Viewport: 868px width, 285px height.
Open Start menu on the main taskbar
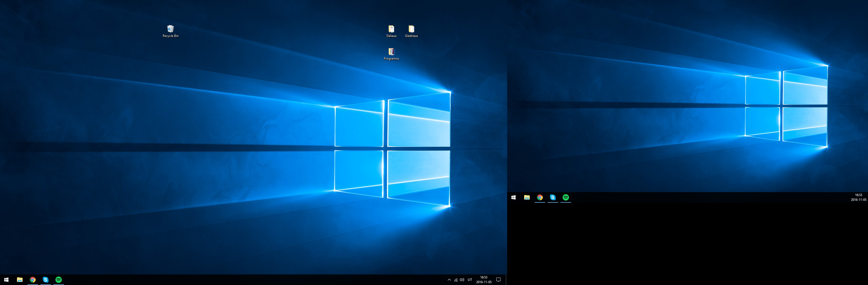tap(6, 280)
